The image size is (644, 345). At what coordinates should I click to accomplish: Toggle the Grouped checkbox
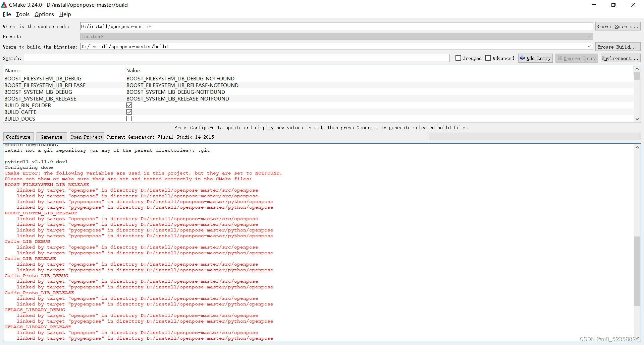(x=458, y=58)
